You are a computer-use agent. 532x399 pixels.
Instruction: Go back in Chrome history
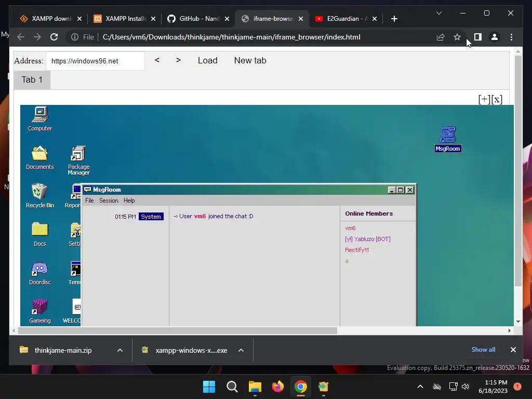tap(21, 37)
